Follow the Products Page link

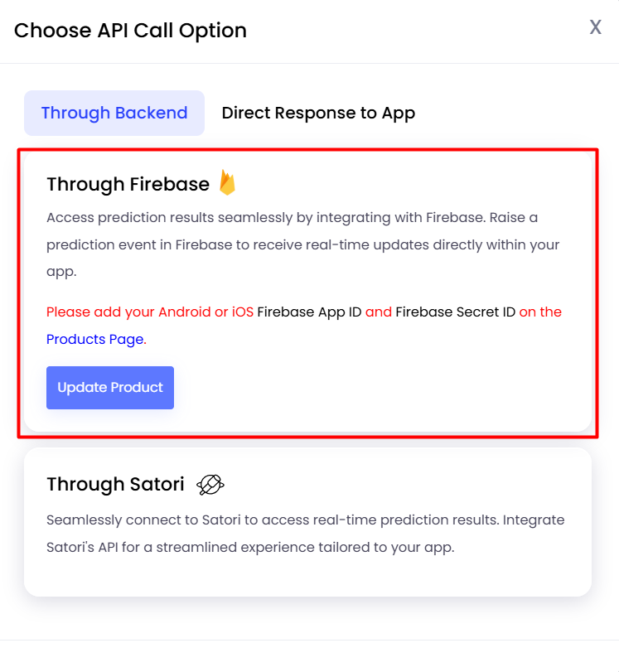[95, 340]
